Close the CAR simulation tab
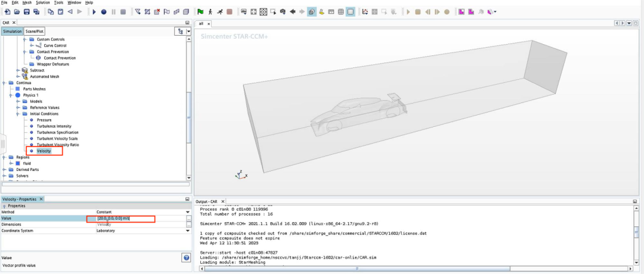Screen dimensions: 644x274 point(14,23)
